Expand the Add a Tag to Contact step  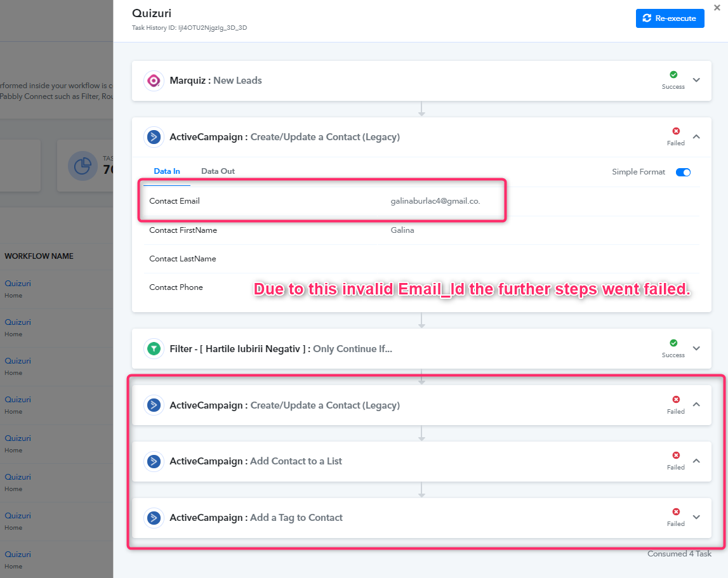[x=696, y=516]
